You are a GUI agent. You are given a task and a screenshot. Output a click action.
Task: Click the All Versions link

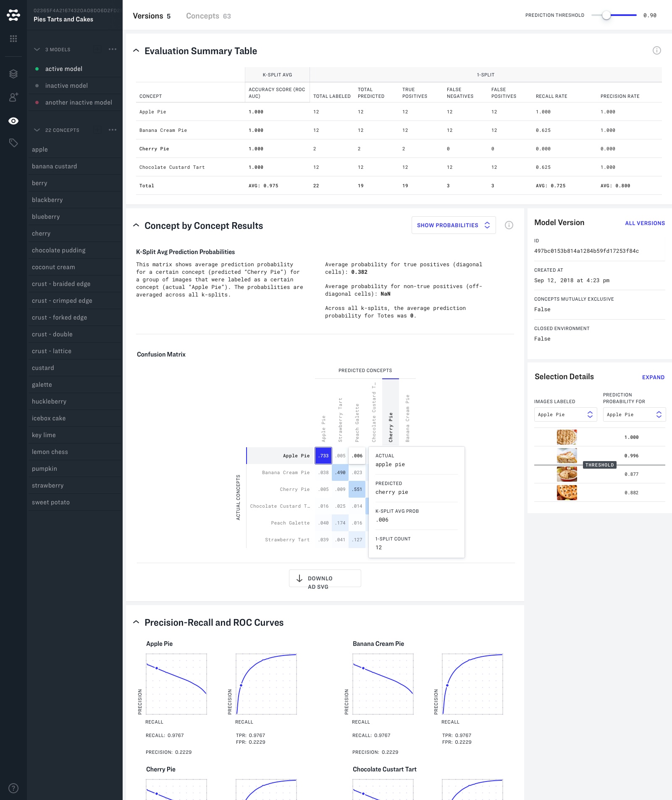click(x=645, y=223)
